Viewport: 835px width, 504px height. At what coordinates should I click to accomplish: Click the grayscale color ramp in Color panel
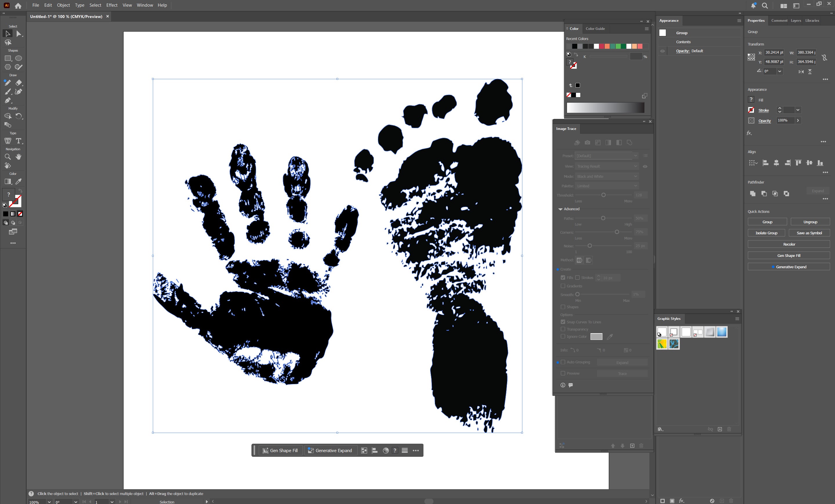605,108
